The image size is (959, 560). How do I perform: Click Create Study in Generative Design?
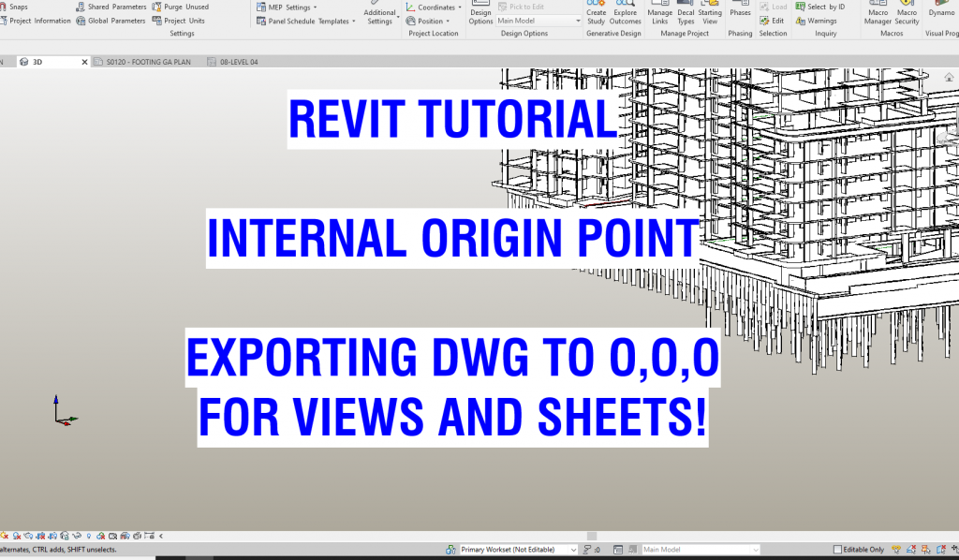coord(597,13)
